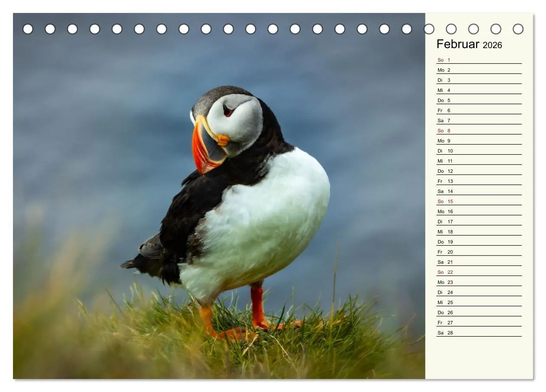This screenshot has height=392, width=546.
Task: Select the calendar row Do 12
Action: pos(479,171)
